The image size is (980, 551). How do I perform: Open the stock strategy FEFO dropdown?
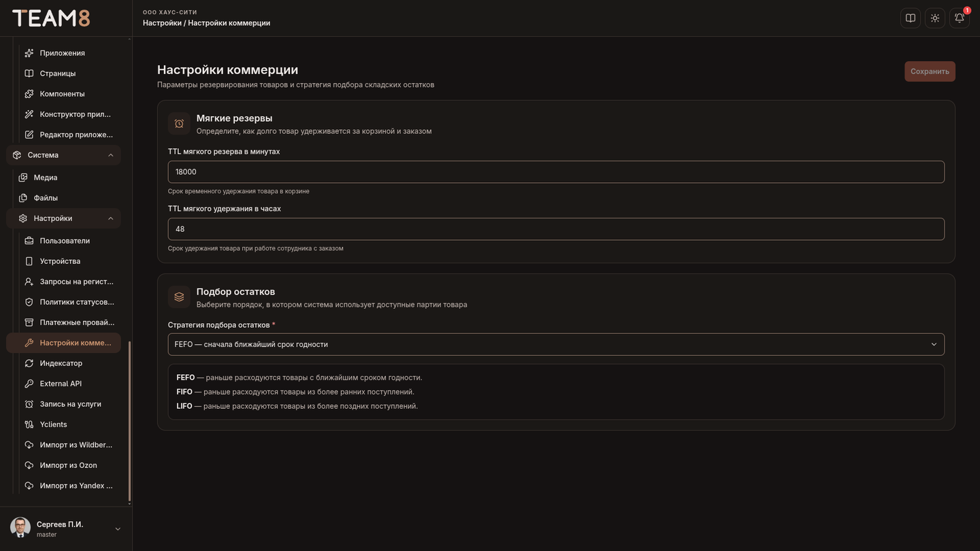click(x=556, y=344)
